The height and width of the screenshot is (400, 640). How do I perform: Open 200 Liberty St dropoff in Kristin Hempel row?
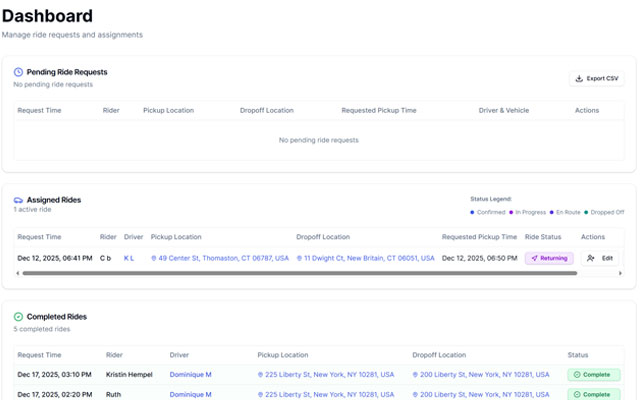coord(481,374)
